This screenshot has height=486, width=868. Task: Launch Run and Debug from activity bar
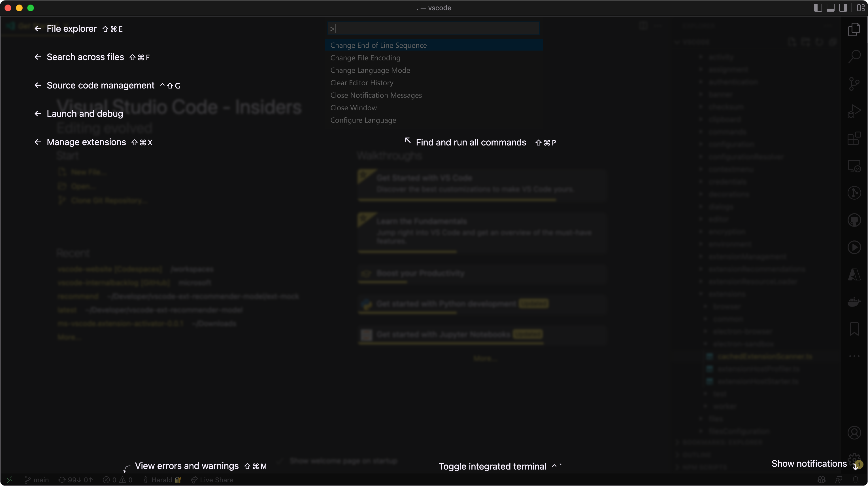pyautogui.click(x=854, y=110)
